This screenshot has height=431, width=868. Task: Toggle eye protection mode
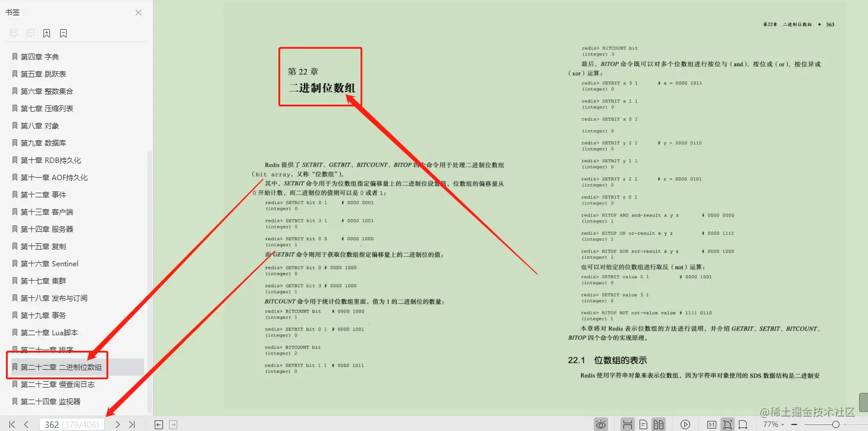tap(601, 424)
